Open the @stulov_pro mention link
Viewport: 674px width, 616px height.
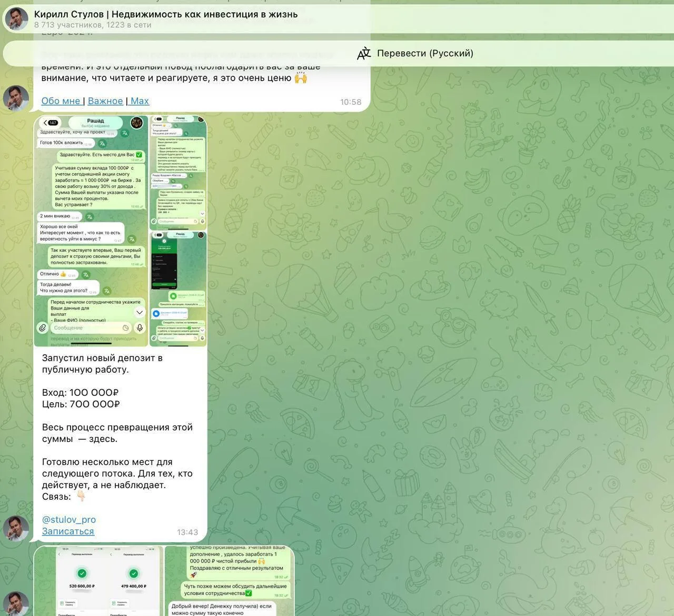click(69, 520)
